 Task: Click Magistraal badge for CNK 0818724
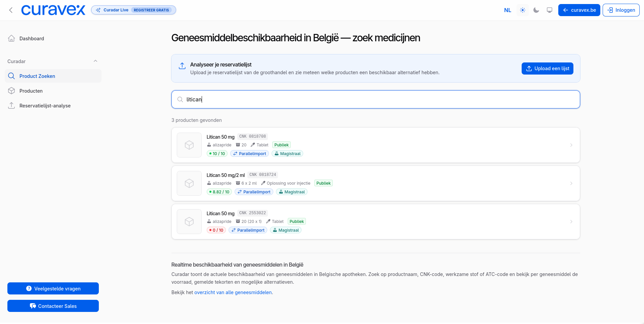(x=292, y=192)
